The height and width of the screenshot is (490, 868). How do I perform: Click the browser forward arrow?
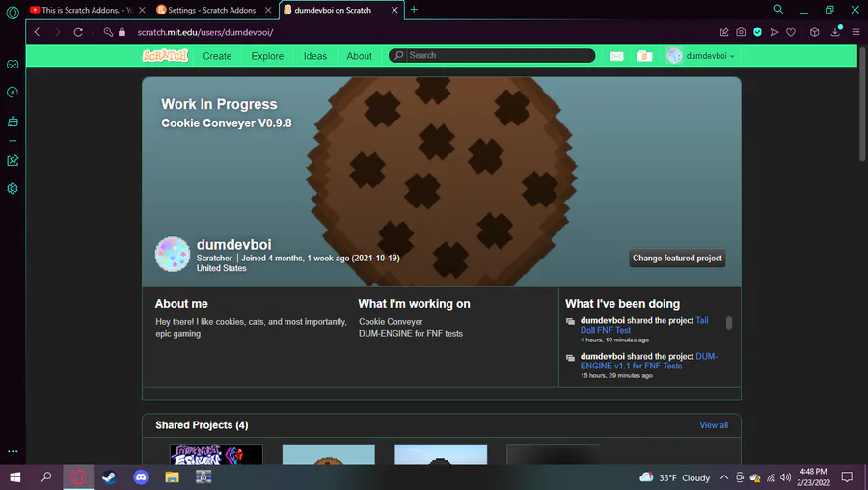click(57, 32)
